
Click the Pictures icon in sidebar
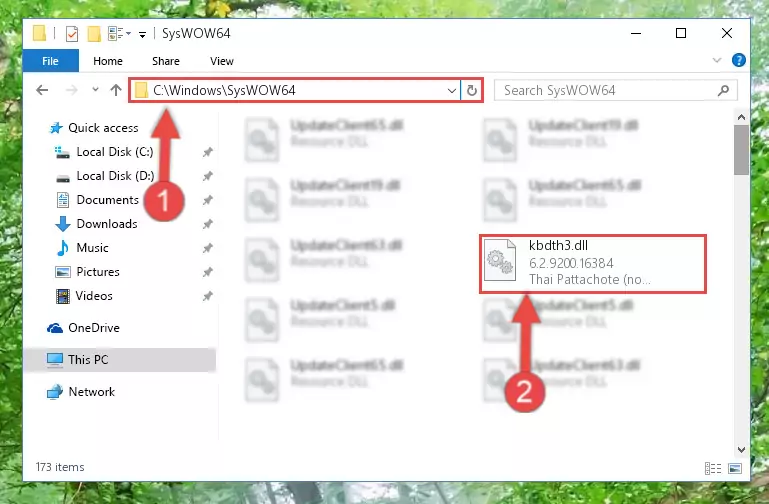coord(63,272)
